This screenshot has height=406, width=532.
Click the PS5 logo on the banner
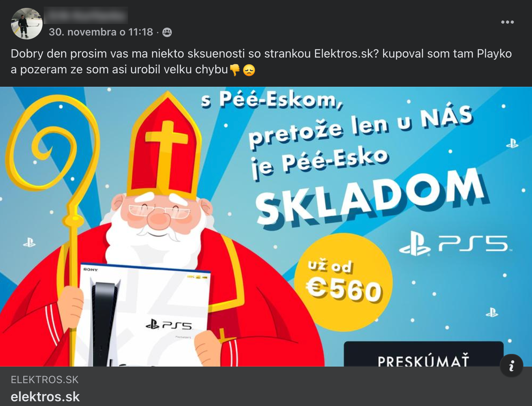[455, 244]
